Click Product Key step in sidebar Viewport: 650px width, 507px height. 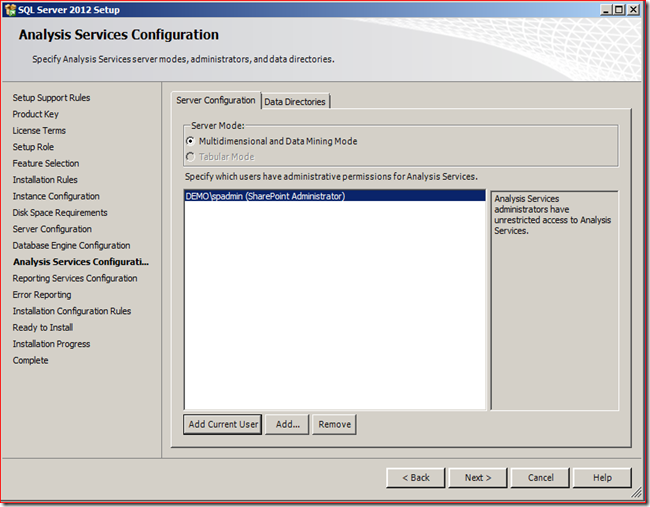[35, 114]
